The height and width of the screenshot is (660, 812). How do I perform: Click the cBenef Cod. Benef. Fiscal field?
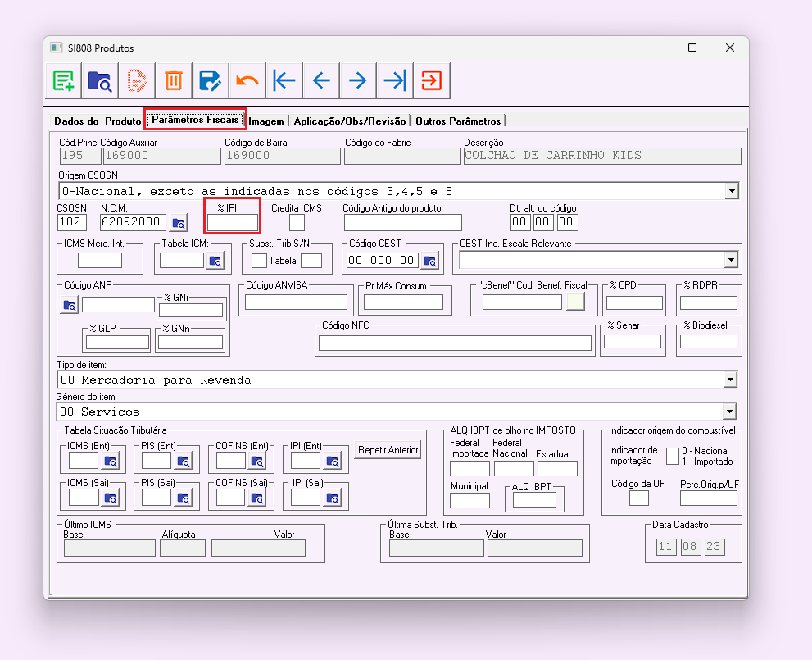pyautogui.click(x=522, y=302)
